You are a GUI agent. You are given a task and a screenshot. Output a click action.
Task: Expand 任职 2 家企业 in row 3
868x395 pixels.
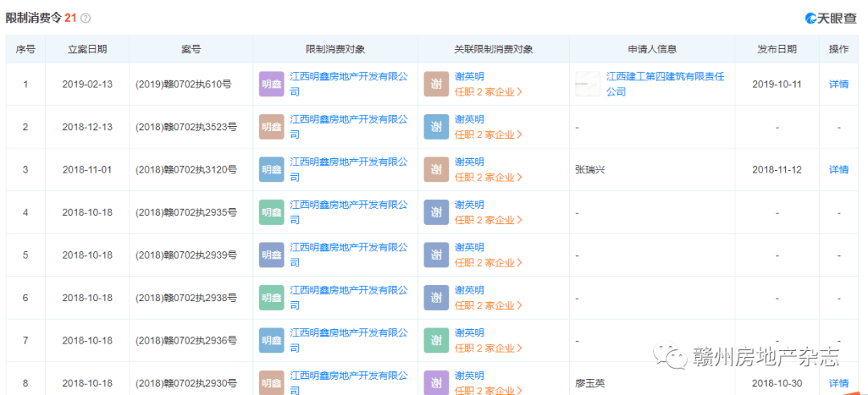[489, 177]
